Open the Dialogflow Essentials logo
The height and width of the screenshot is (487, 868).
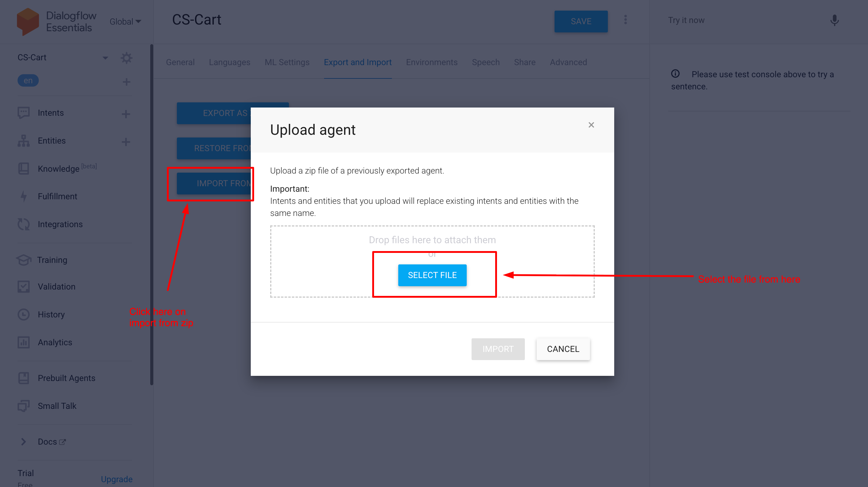pyautogui.click(x=28, y=21)
